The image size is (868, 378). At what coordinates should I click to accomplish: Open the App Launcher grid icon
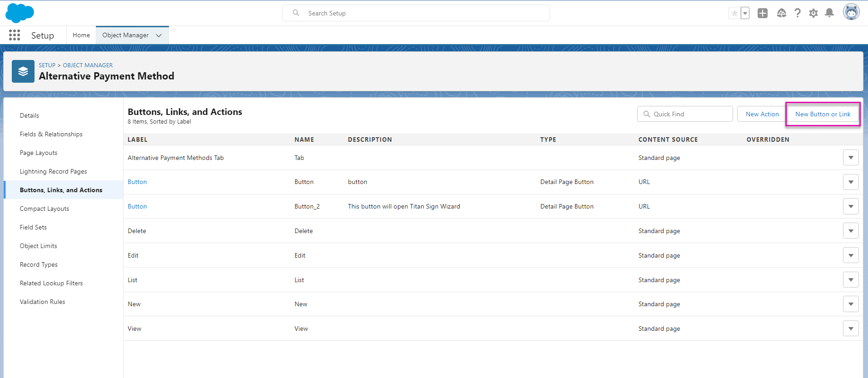[15, 35]
